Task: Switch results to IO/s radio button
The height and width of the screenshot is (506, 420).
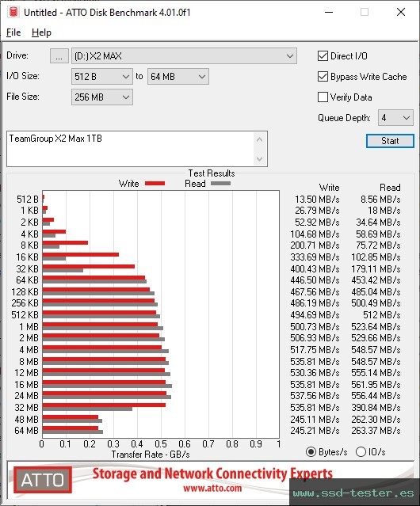Action: (361, 452)
